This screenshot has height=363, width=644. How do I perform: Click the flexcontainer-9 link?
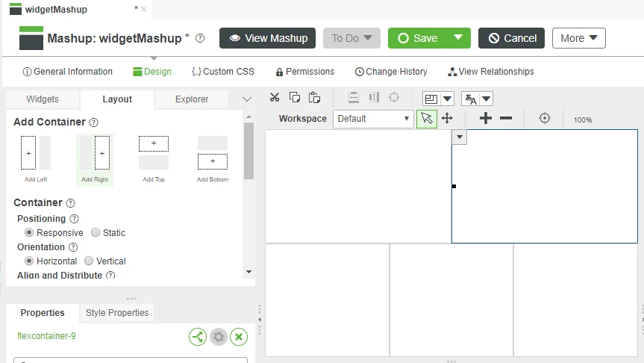46,336
